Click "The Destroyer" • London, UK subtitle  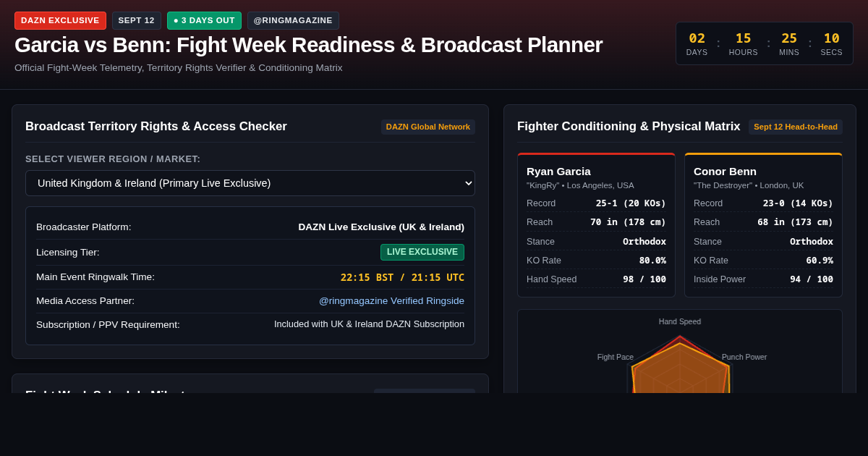click(749, 185)
